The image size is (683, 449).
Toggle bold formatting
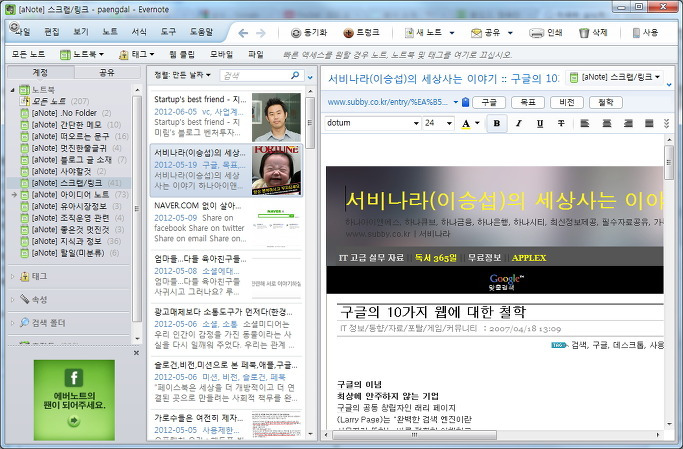[497, 123]
